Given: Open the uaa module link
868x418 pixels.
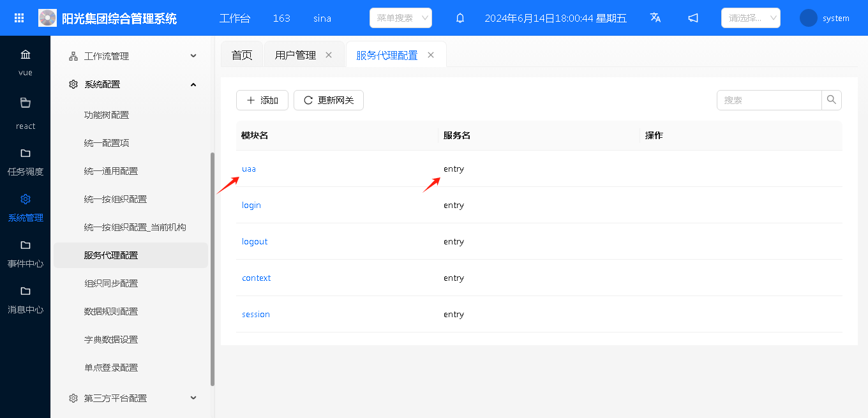Looking at the screenshot, I should point(249,169).
